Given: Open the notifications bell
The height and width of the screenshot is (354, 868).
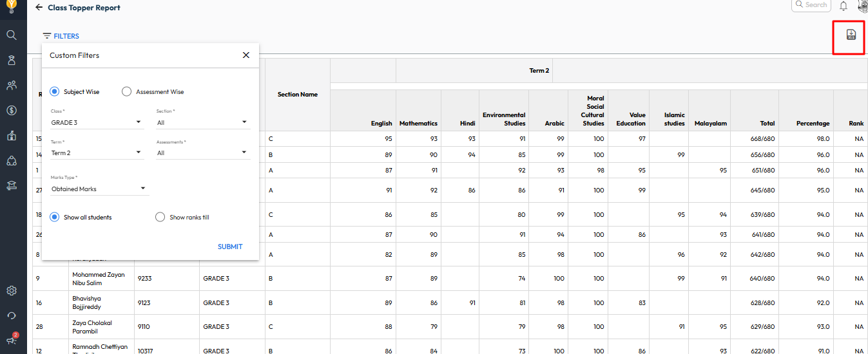Looking at the screenshot, I should pyautogui.click(x=844, y=6).
